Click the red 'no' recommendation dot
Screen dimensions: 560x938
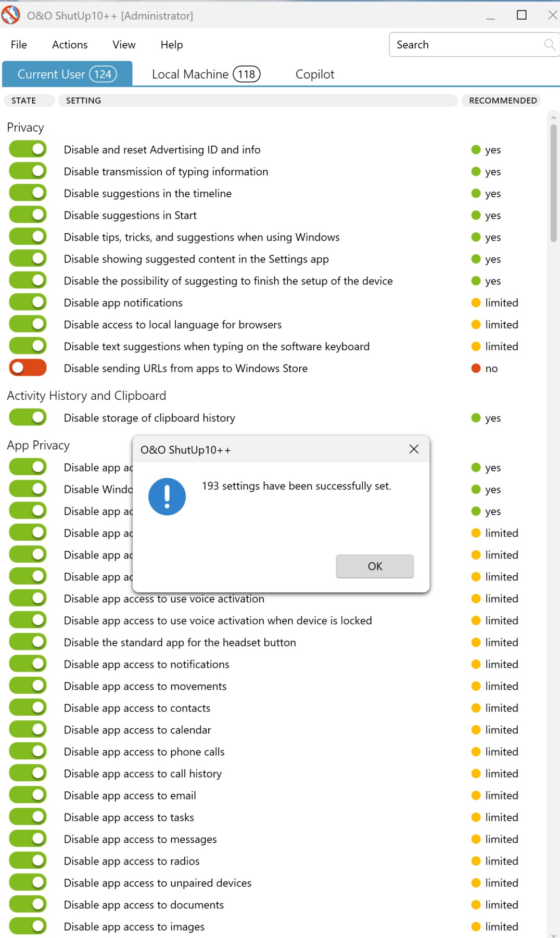(x=476, y=369)
